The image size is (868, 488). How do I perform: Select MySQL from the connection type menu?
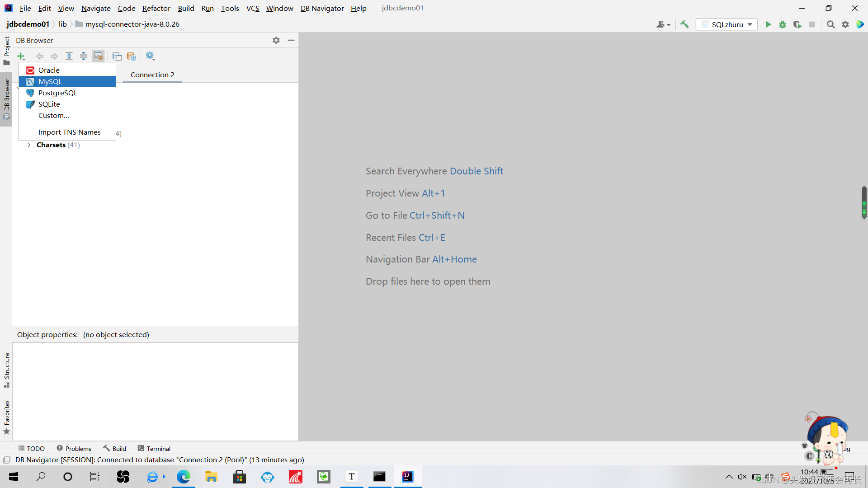tap(50, 81)
